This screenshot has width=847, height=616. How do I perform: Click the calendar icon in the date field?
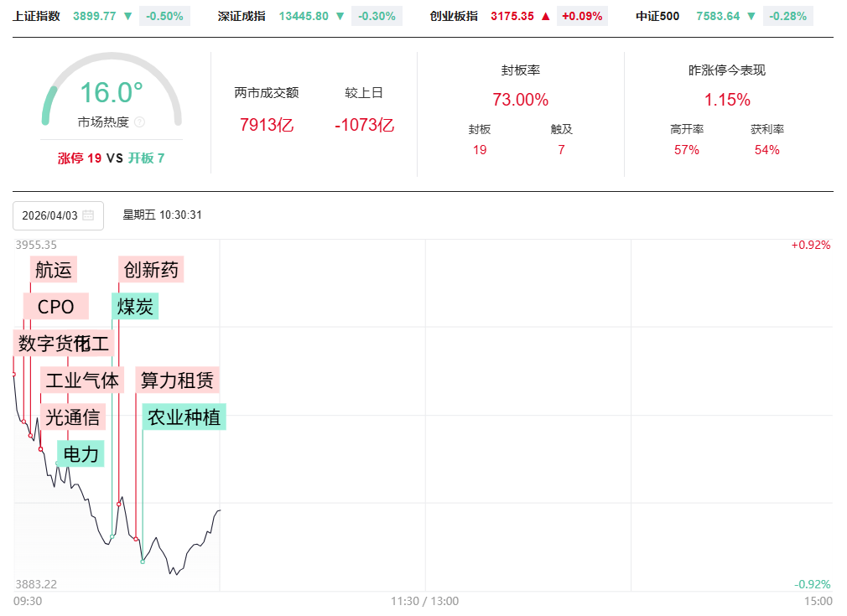point(88,215)
